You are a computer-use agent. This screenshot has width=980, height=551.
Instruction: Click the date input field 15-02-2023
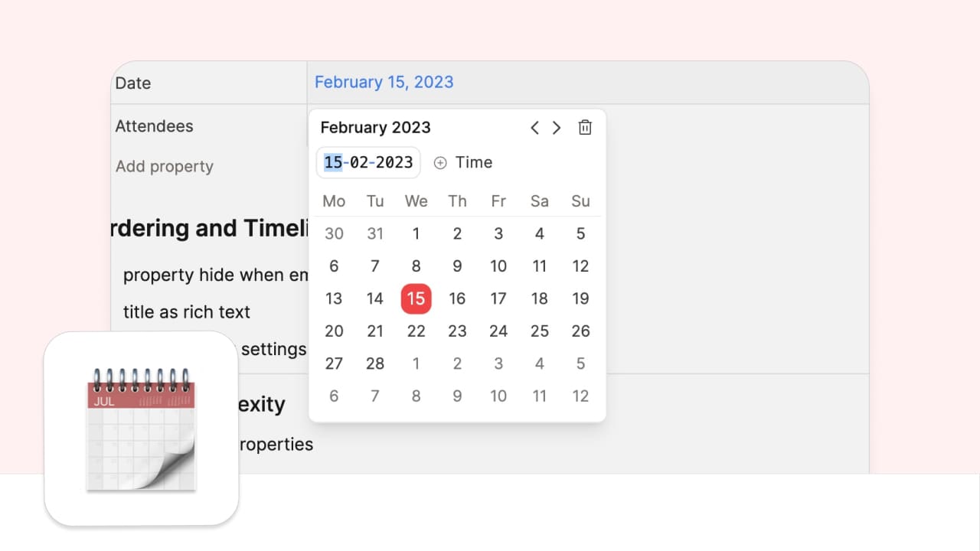point(368,162)
